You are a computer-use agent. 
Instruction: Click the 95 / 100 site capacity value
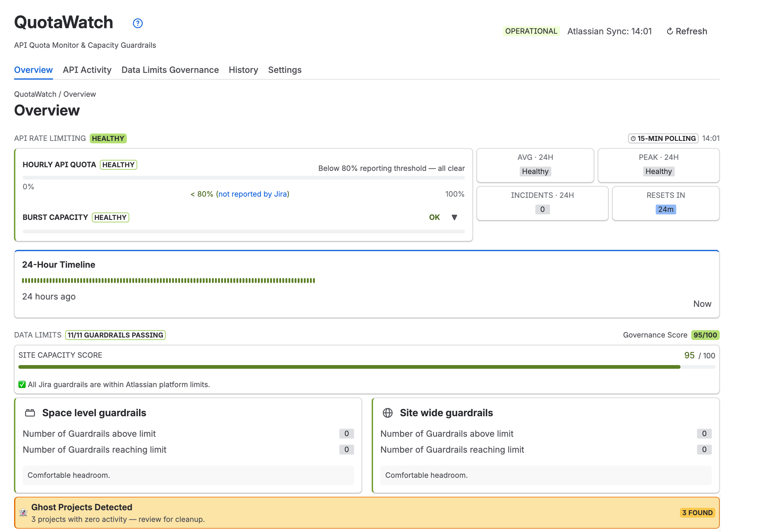[700, 355]
